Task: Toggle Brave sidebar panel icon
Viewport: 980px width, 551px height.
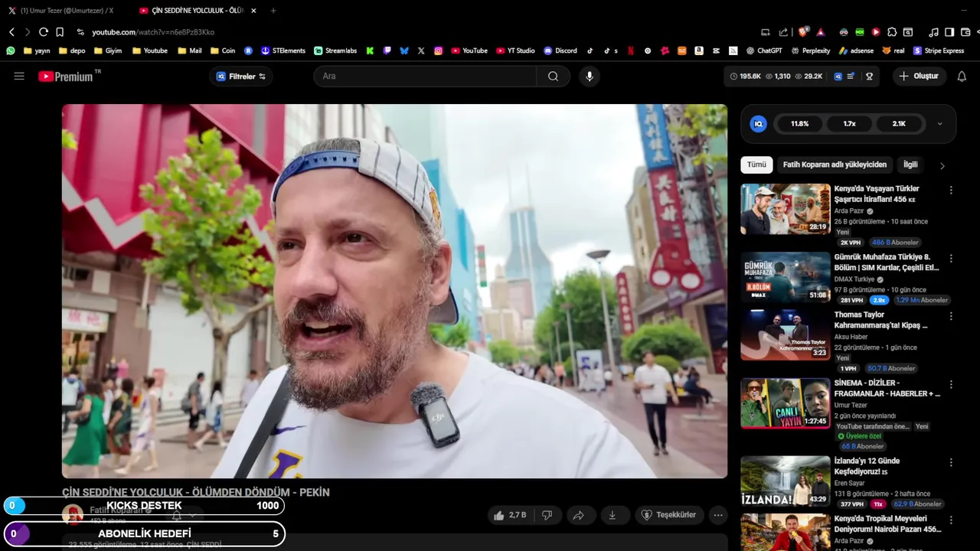Action: click(949, 32)
